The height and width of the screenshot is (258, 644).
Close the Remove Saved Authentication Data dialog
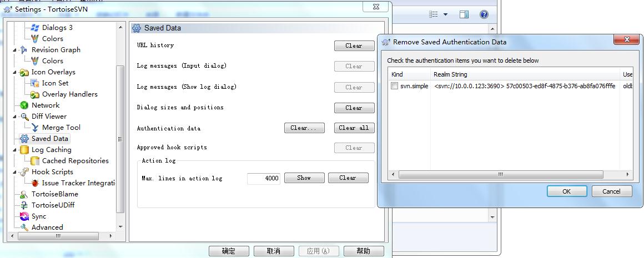(627, 40)
